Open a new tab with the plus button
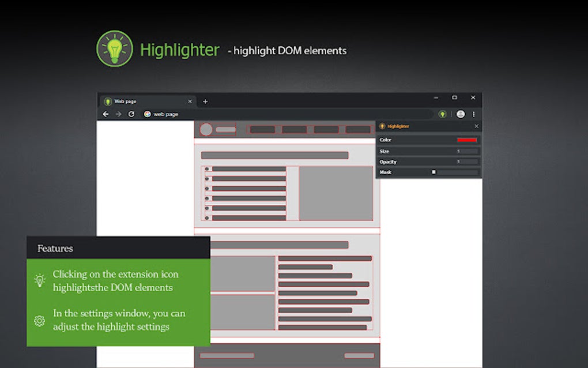 click(x=205, y=102)
